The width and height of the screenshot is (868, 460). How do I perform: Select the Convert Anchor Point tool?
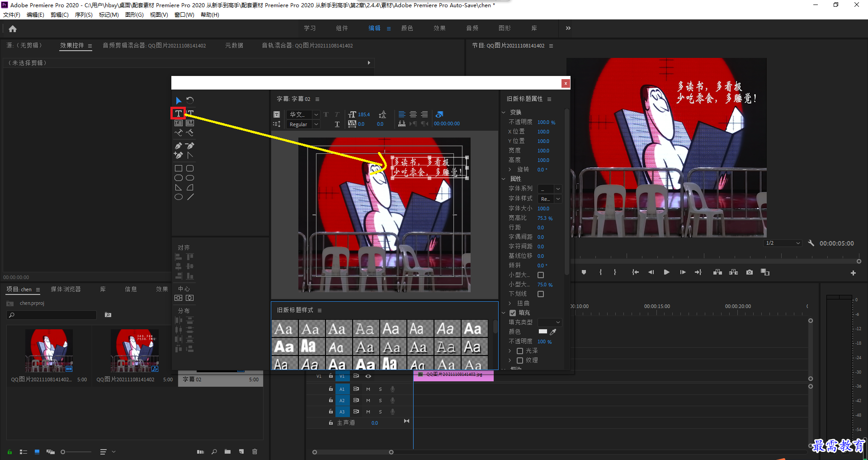coord(190,155)
